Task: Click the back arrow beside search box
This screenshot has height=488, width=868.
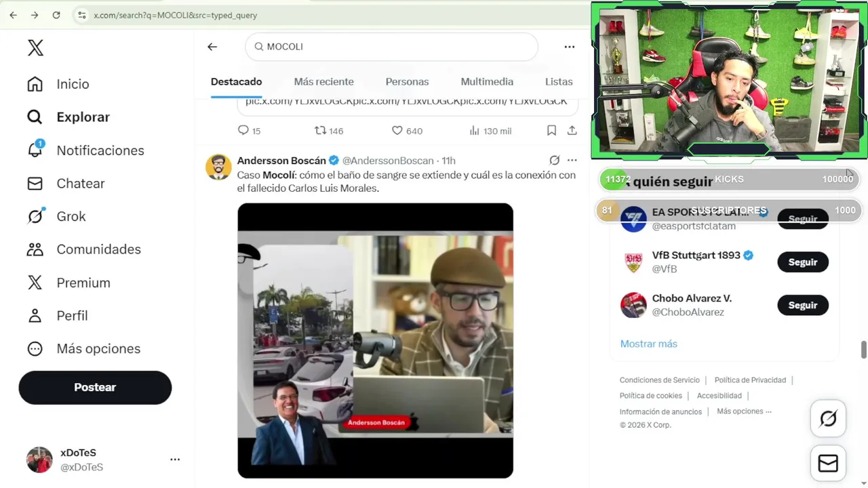Action: (x=212, y=47)
